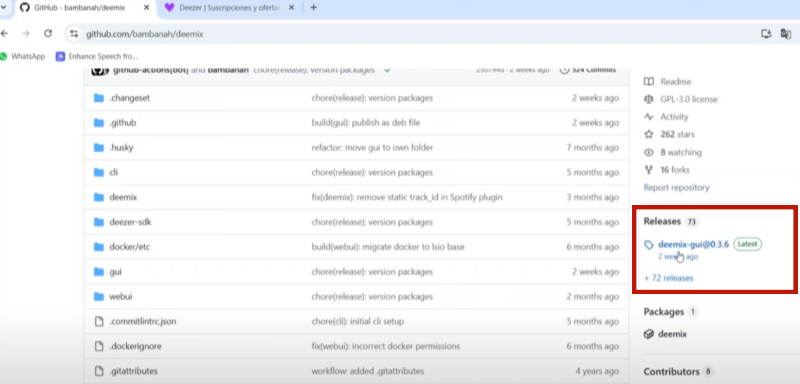Click file icon next to .dockerignore
Image resolution: width=800 pixels, height=384 pixels.
pyautogui.click(x=99, y=347)
